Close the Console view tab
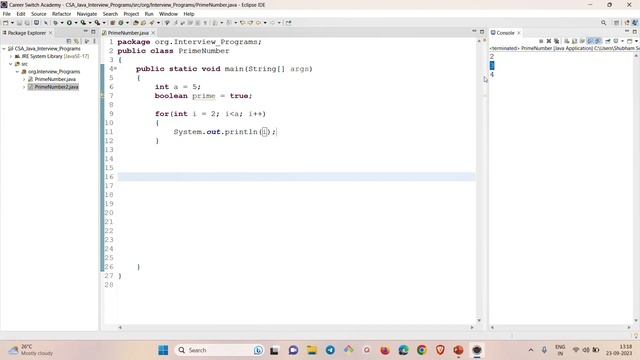The height and width of the screenshot is (360, 640). click(519, 33)
